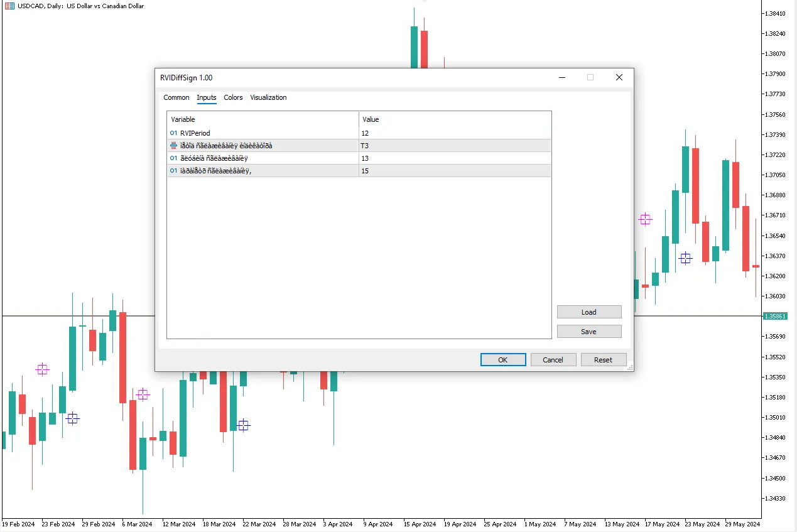Select the T3 value cell

455,146
